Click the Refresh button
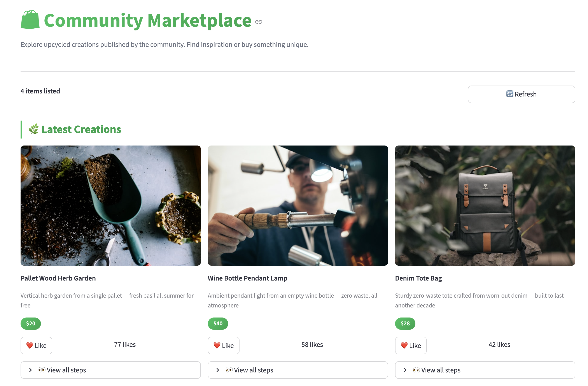The image size is (588, 386). (x=521, y=94)
